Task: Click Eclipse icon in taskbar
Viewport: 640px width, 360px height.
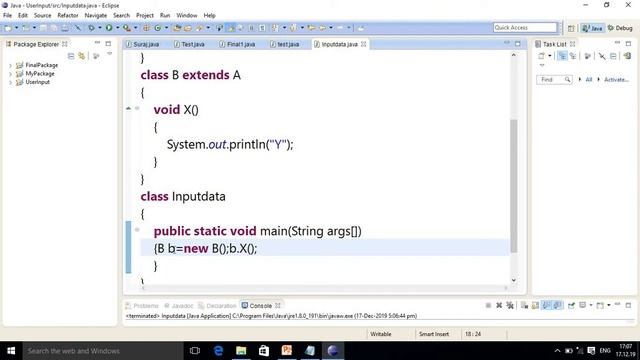Action: pyautogui.click(x=333, y=351)
